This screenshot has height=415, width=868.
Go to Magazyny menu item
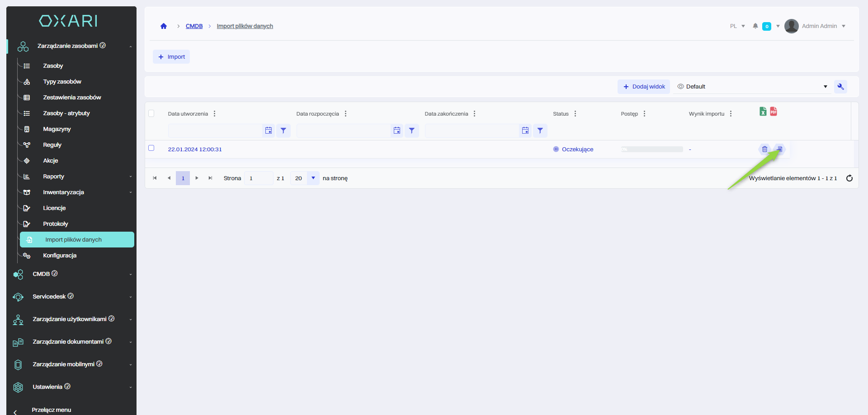click(57, 129)
